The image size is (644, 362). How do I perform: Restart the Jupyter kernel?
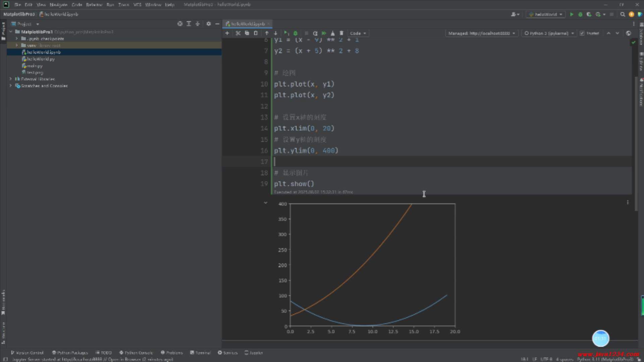315,33
